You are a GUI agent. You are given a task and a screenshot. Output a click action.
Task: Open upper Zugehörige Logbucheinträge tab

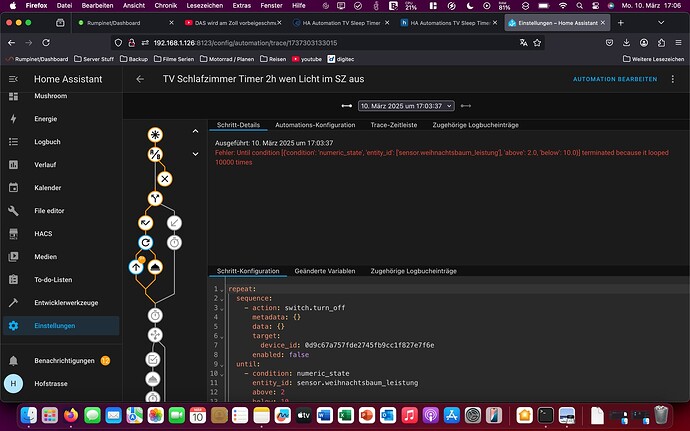pos(475,125)
